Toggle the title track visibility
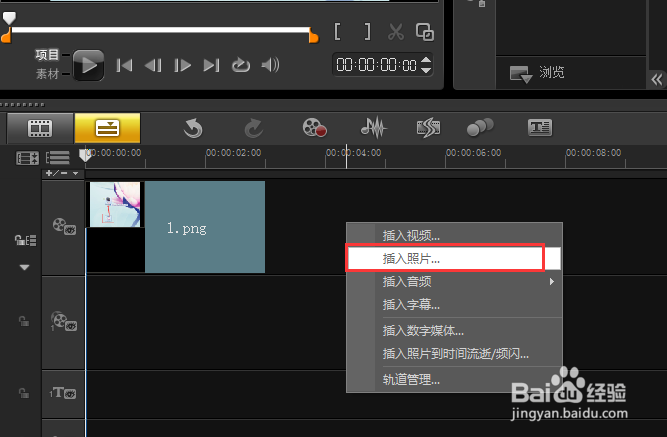Viewport: 667px width, 437px height. [63, 393]
